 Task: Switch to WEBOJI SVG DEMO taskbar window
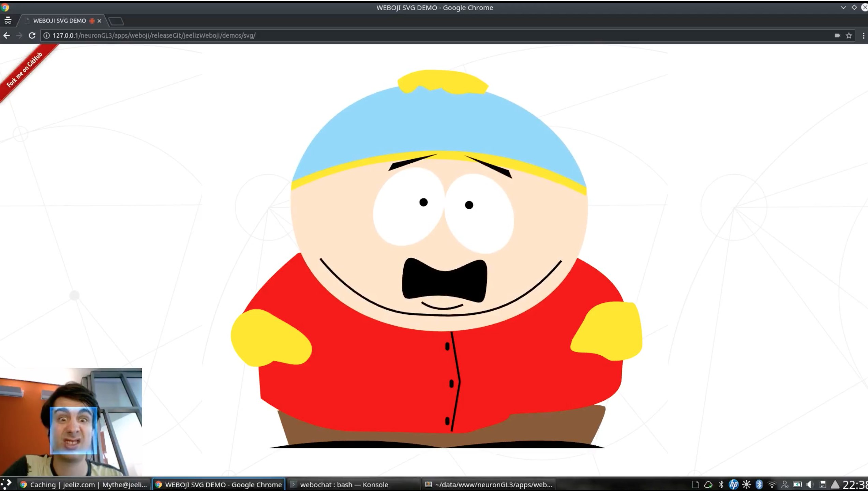(219, 485)
